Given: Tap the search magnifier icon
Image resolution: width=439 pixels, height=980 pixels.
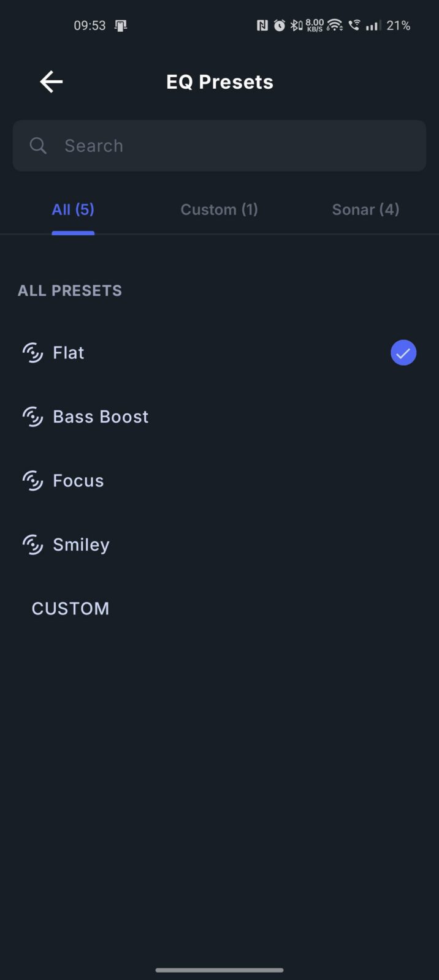Looking at the screenshot, I should tap(38, 146).
